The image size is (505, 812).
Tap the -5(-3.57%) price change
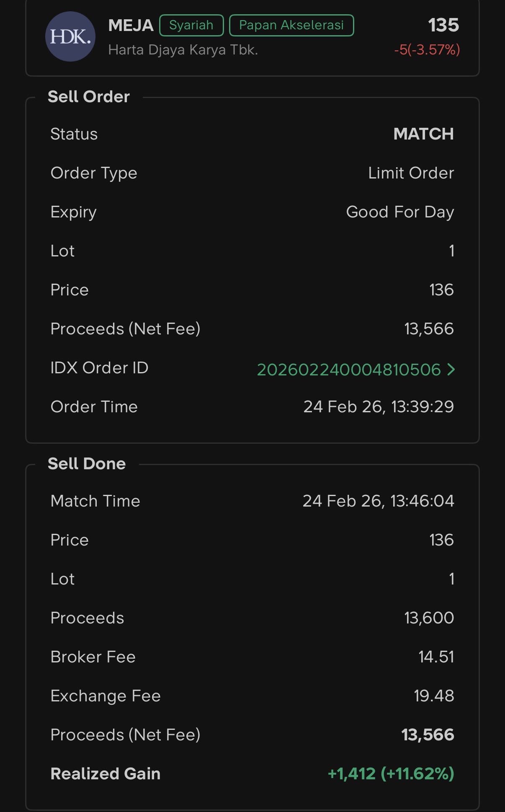tap(427, 50)
